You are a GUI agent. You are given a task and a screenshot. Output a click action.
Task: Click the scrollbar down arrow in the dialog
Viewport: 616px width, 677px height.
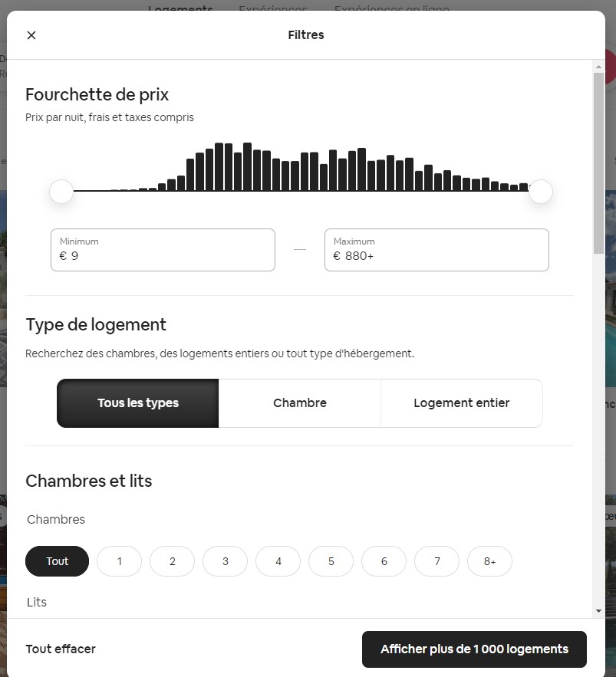pyautogui.click(x=598, y=611)
